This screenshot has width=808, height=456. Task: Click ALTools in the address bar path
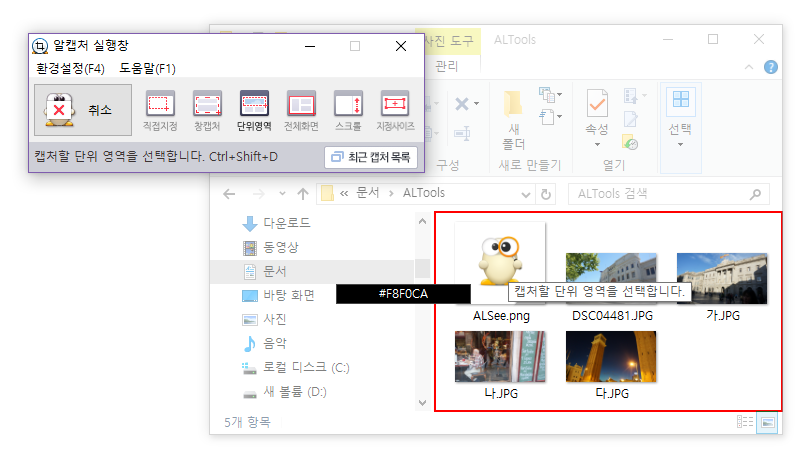tap(424, 193)
